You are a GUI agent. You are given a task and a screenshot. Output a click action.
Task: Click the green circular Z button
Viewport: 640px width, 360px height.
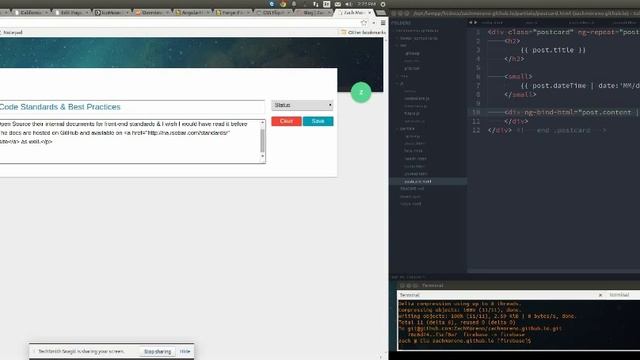coord(361,92)
